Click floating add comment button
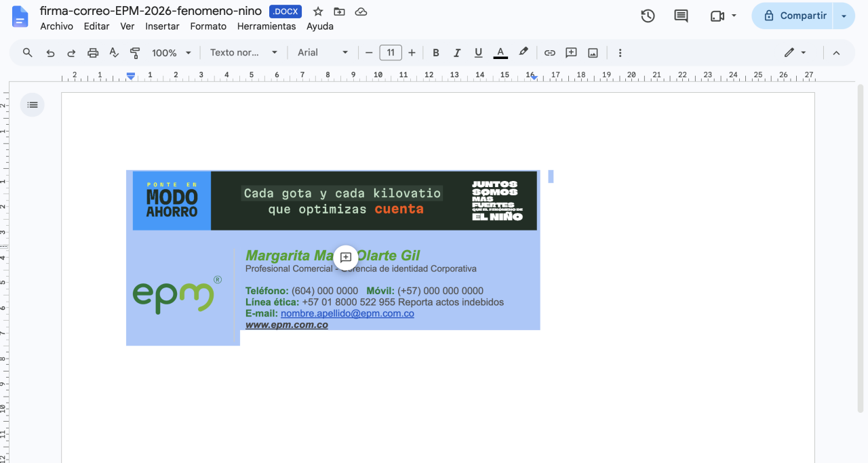The image size is (868, 463). coord(346,257)
